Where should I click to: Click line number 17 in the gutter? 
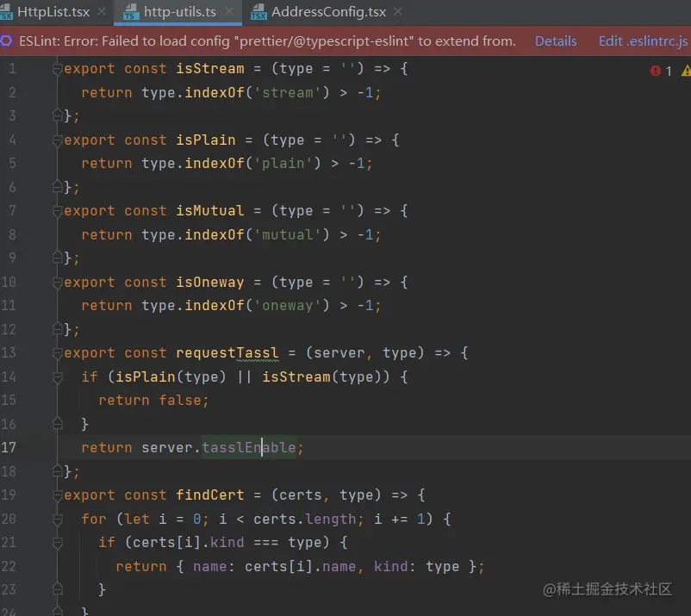9,448
